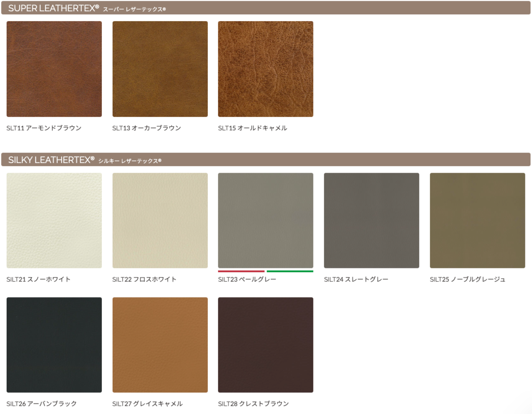This screenshot has width=532, height=414.
Task: Click the SILKY LEATHERTEX section header
Action: click(266, 159)
